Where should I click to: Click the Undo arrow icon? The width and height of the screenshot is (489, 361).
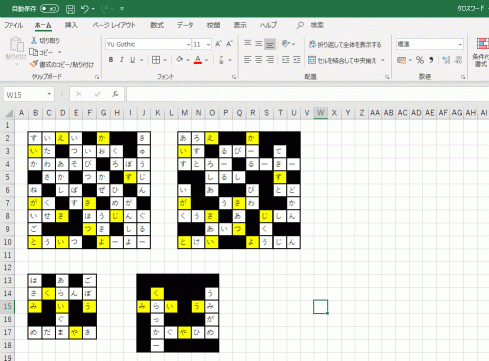(x=85, y=9)
